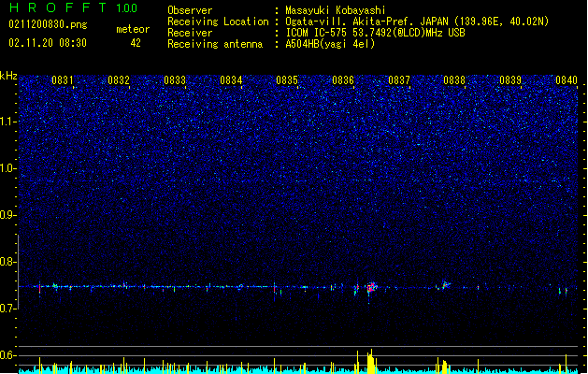This screenshot has height=374, width=588.
Task: Click the 0833 time marker
Action: coord(175,80)
